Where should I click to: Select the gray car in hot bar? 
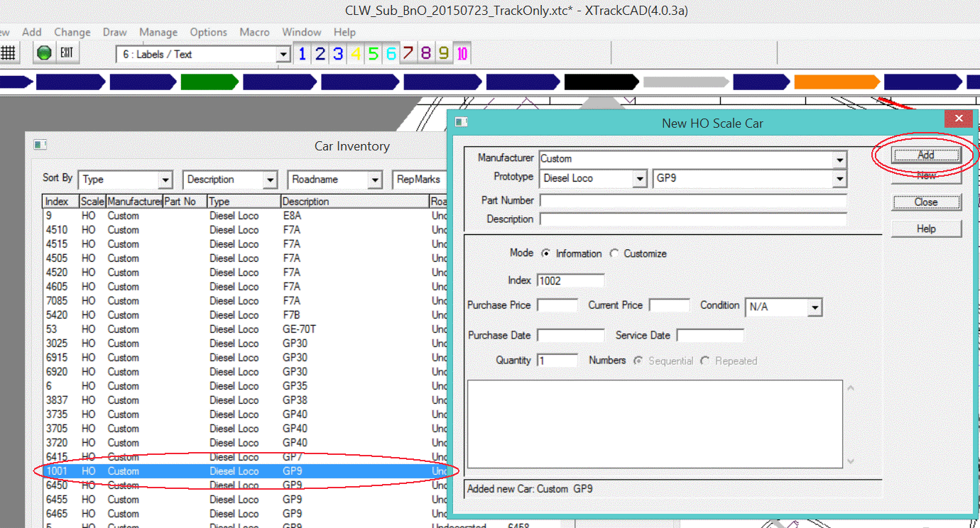coord(686,82)
